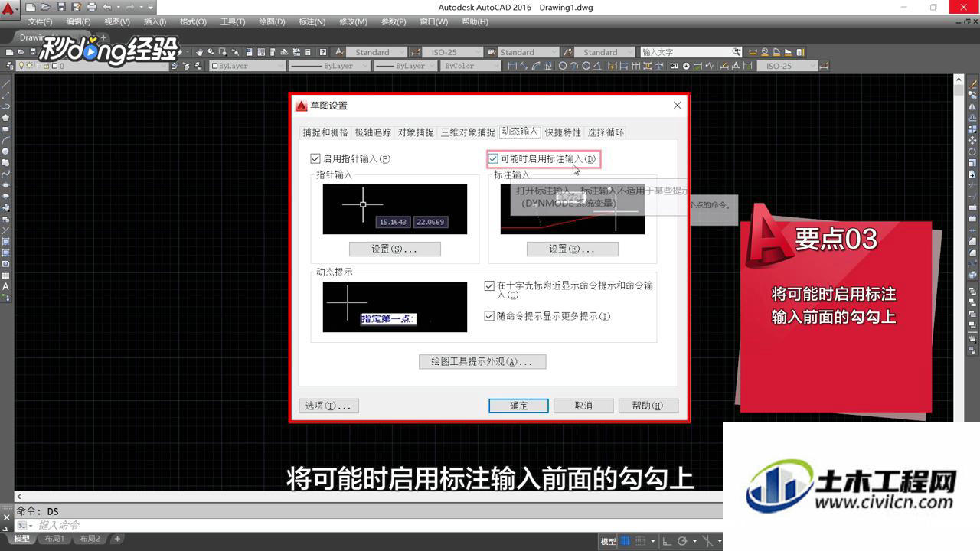Click the 键入命令 command line input
Viewport: 980px width, 551px height.
coord(367,525)
